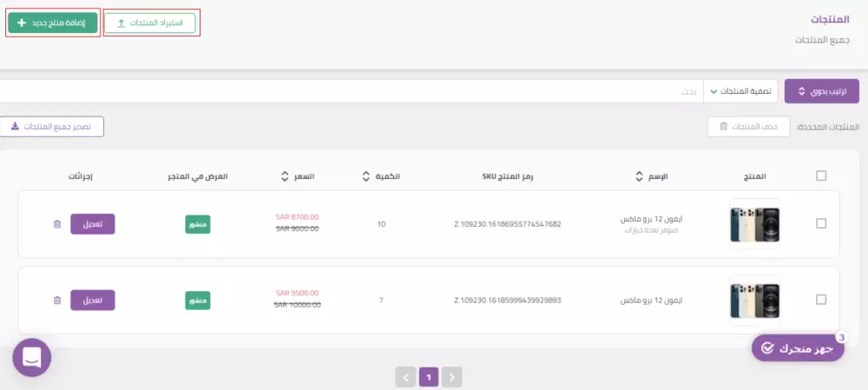Delete first product using trash icon
The width and height of the screenshot is (868, 390).
tap(57, 224)
